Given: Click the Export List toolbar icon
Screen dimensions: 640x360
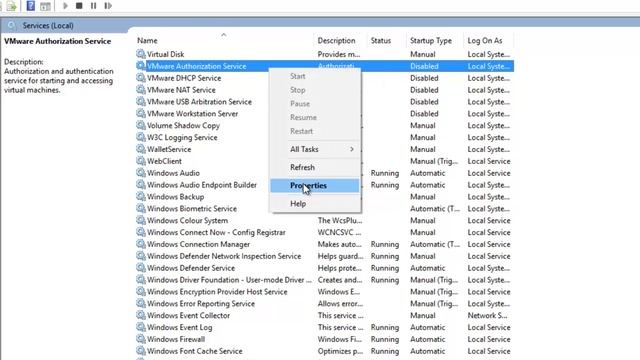Looking at the screenshot, I should (11, 6).
